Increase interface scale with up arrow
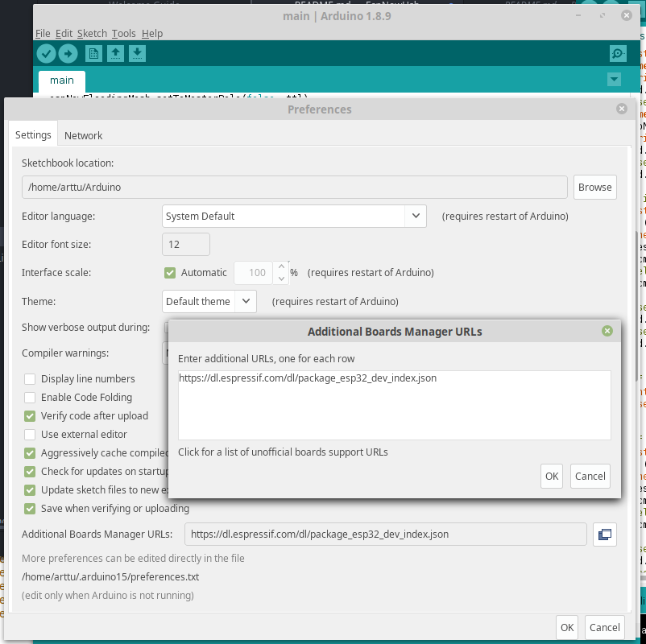Image resolution: width=646 pixels, height=644 pixels. coord(281,266)
